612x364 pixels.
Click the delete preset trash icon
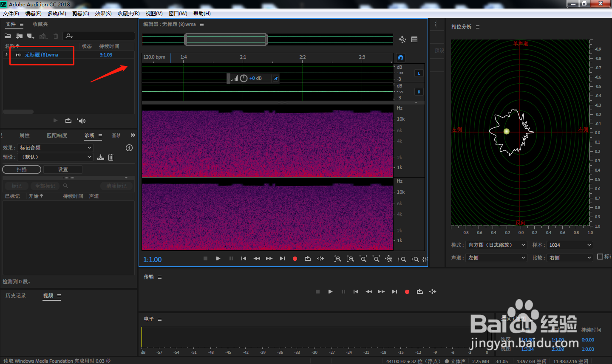pyautogui.click(x=110, y=157)
